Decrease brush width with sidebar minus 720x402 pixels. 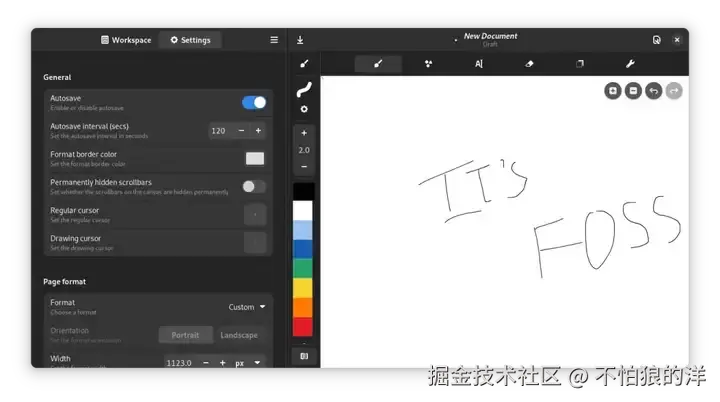click(x=304, y=166)
